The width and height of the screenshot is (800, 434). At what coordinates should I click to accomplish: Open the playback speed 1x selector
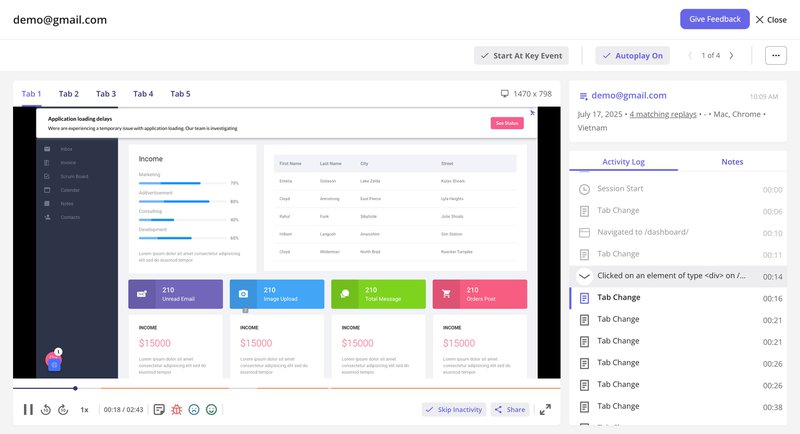85,409
